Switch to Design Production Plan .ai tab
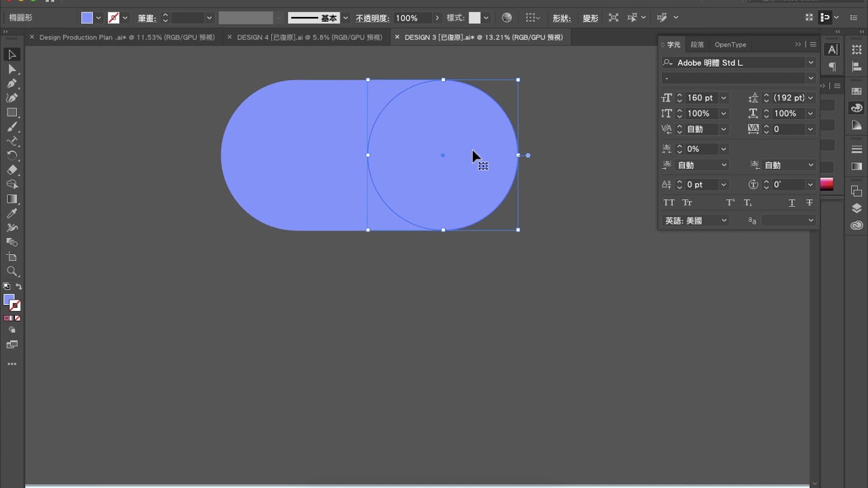The image size is (868, 488). [127, 37]
